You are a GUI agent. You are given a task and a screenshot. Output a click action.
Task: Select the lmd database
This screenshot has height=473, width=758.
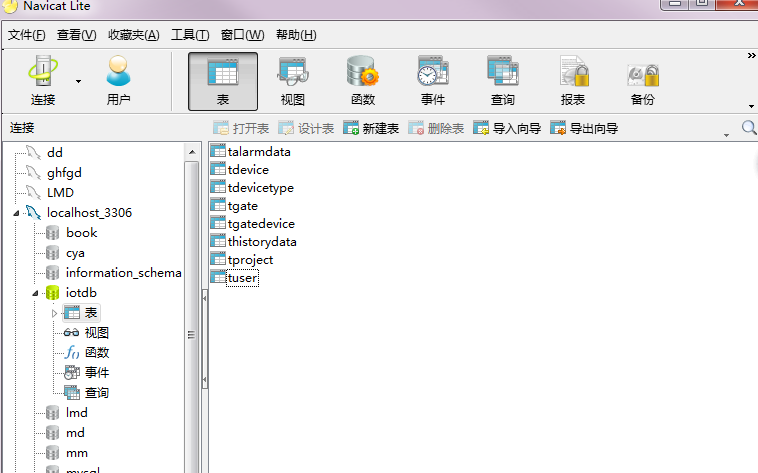click(x=76, y=413)
